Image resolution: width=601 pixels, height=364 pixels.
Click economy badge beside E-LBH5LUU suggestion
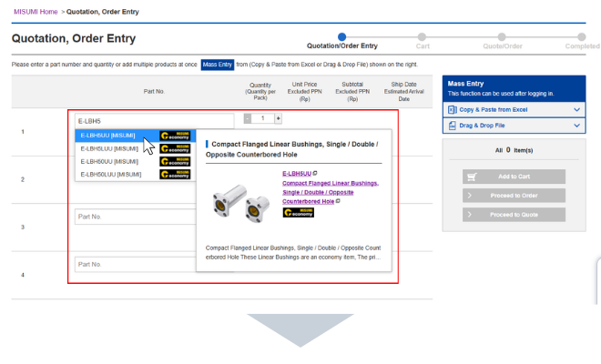175,148
